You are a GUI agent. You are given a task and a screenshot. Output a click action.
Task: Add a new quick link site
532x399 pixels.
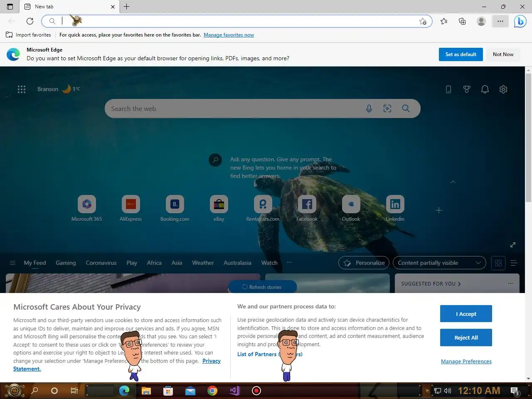pyautogui.click(x=439, y=210)
